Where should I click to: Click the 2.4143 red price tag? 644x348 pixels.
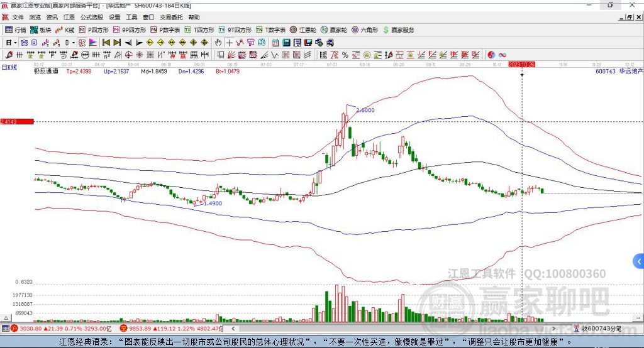coord(17,121)
